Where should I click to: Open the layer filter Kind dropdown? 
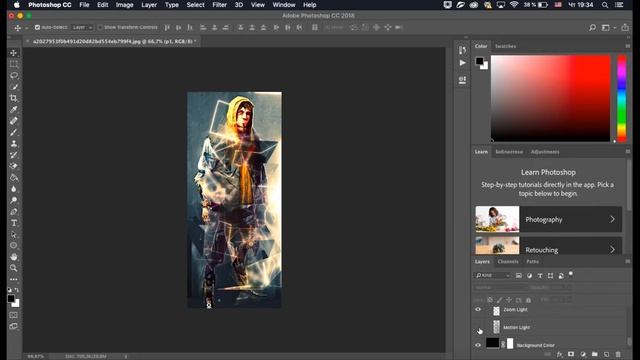tap(493, 276)
